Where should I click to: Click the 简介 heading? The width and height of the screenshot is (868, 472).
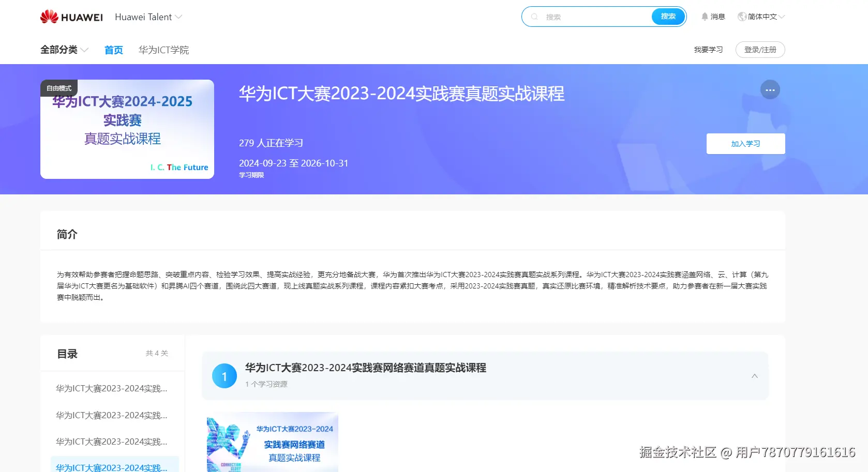click(x=67, y=234)
